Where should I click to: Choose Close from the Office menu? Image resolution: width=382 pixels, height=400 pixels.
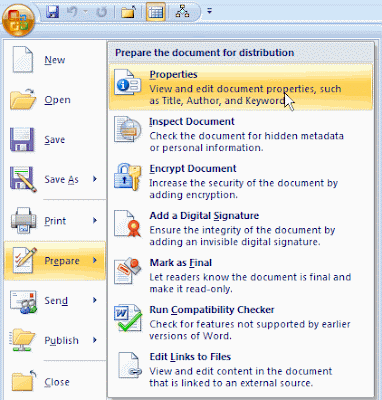click(x=55, y=382)
